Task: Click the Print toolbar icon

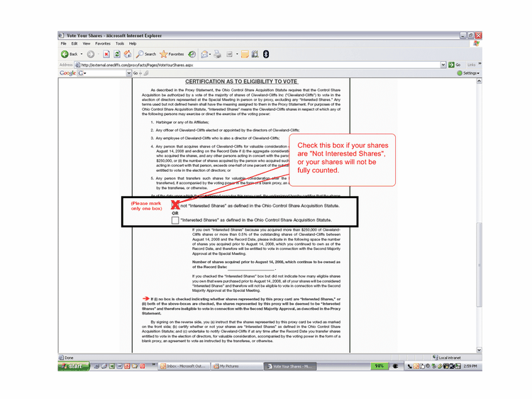Action: 218,54
